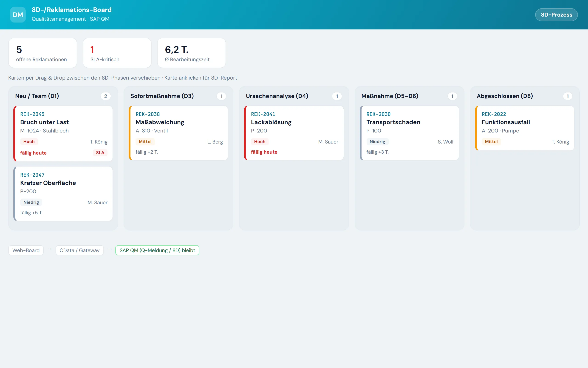Click the Hoch badge on REK-2045

[29, 141]
